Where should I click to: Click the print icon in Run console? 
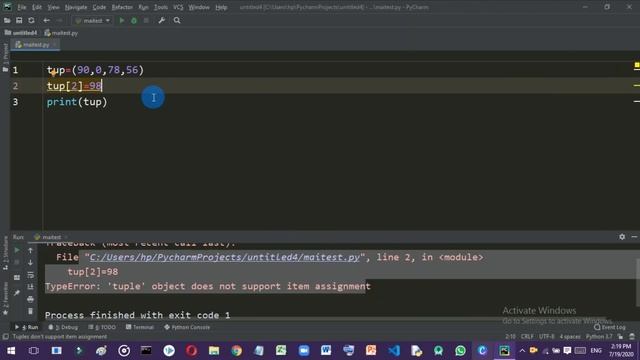(30, 299)
